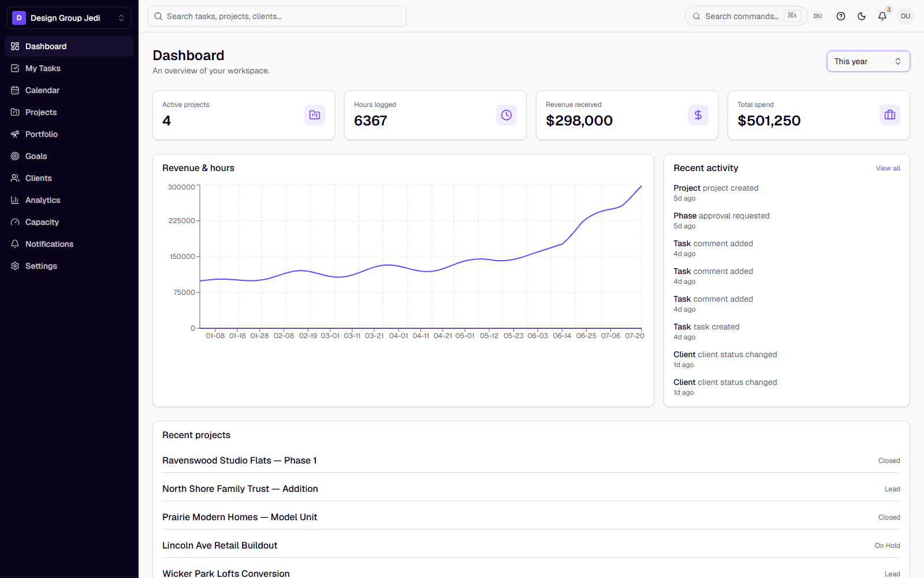Click the Revenue received dollar icon
Screen dimensions: 924x578
(698, 115)
